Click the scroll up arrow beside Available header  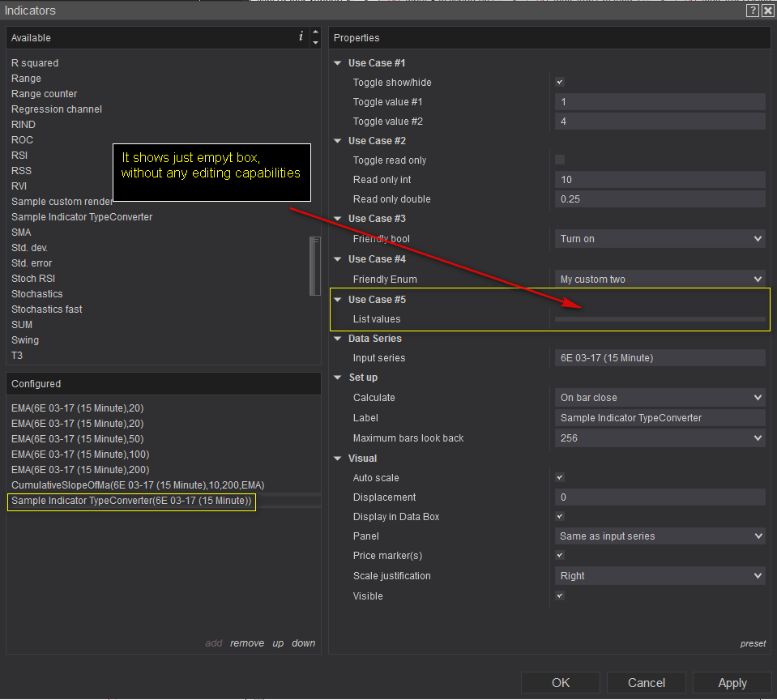tap(315, 33)
